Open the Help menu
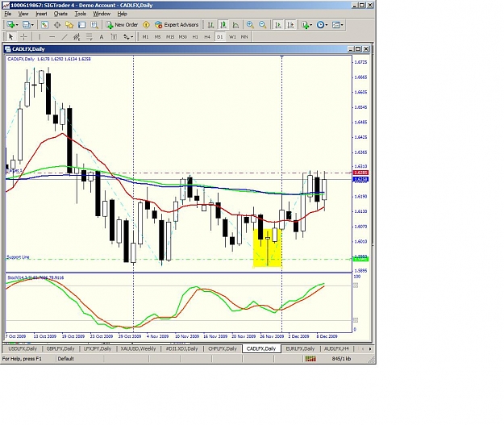This screenshot has width=504, height=425. pyautogui.click(x=122, y=14)
